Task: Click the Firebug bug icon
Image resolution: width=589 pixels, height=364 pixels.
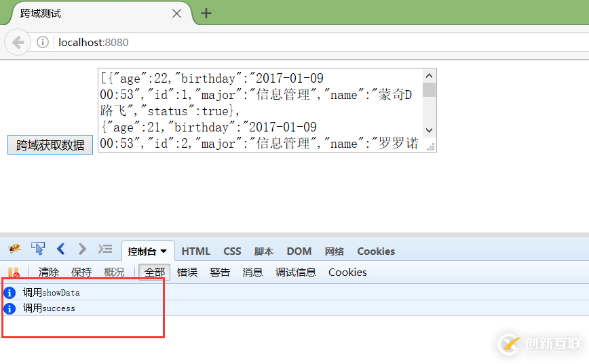Action: [x=14, y=248]
